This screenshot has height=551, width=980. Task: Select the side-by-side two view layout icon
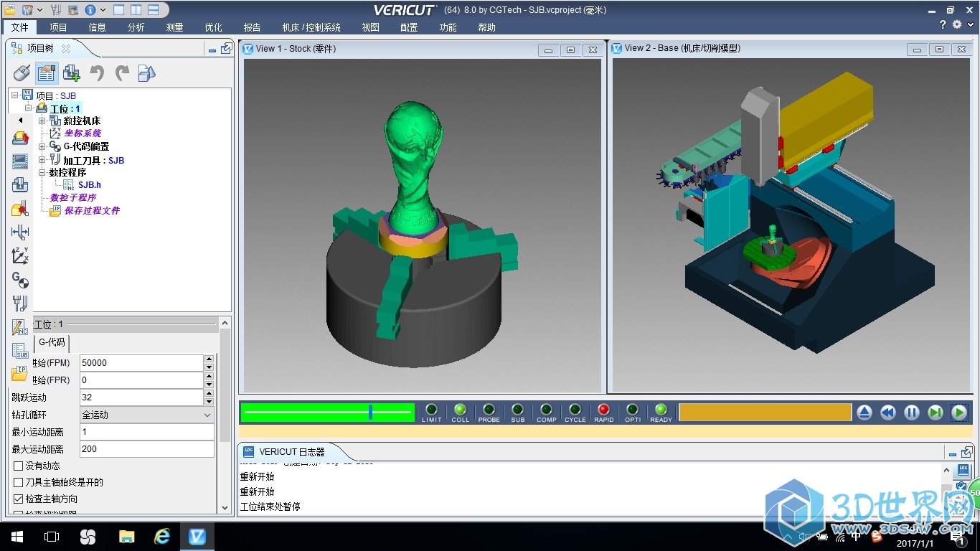(136, 10)
